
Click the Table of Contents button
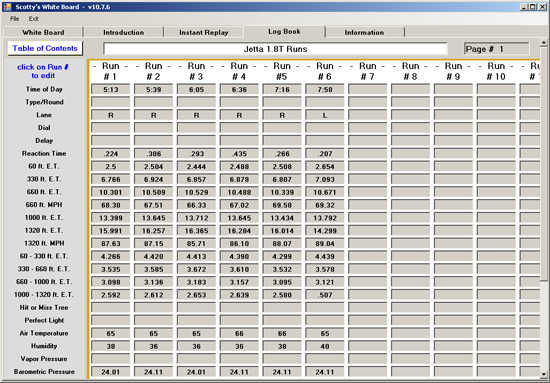[45, 48]
